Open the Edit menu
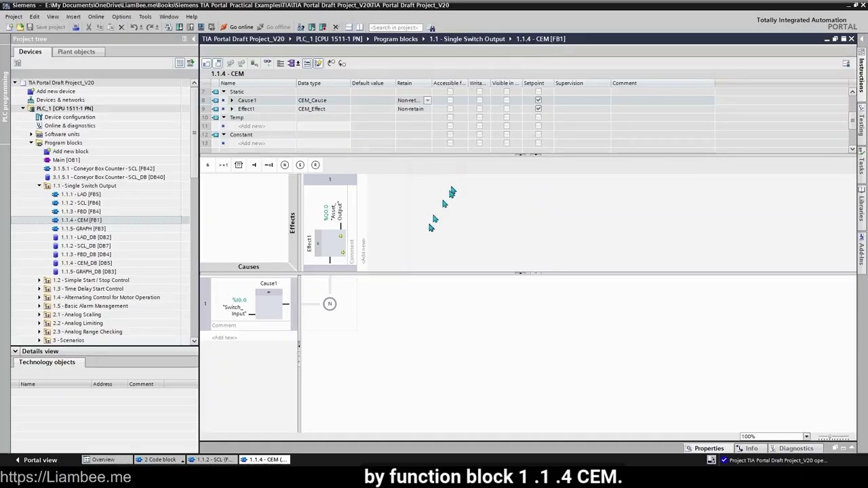This screenshot has height=488, width=868. (x=35, y=16)
